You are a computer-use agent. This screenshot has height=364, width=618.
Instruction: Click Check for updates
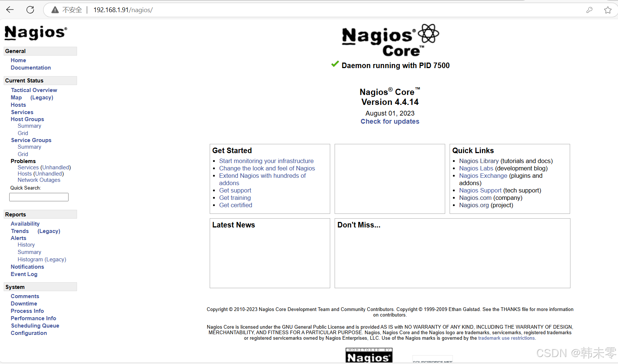(x=390, y=121)
